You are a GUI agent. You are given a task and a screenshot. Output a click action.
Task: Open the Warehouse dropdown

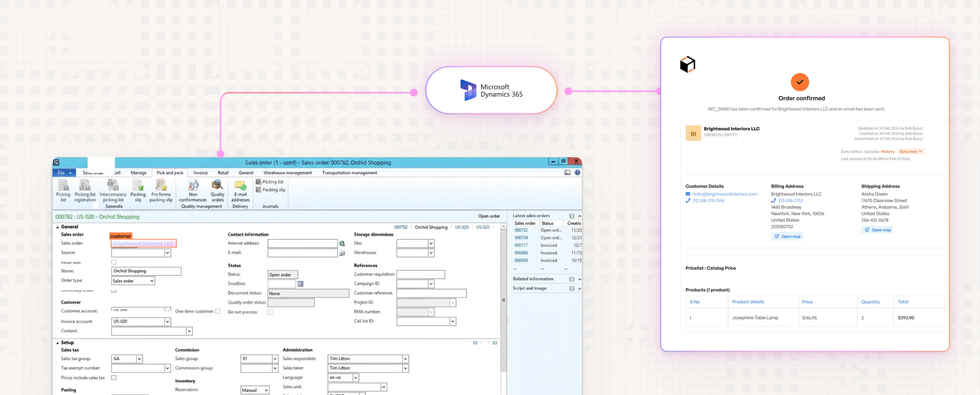tap(431, 253)
